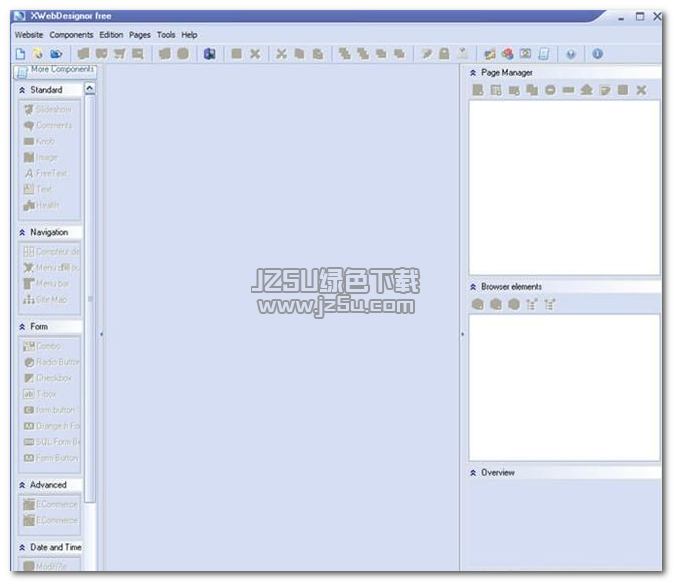Screen dimensions: 673x582
Task: Open the Tools menu
Action: [166, 35]
